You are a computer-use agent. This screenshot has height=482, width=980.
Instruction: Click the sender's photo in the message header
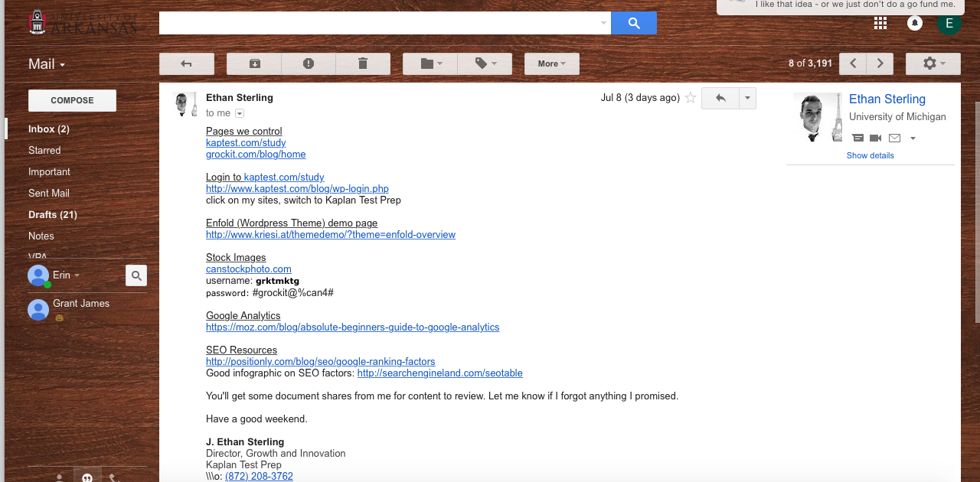[x=185, y=104]
